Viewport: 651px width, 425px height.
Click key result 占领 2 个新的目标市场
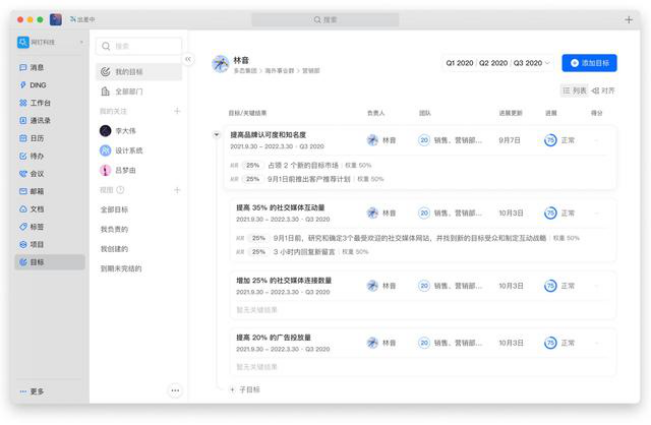pyautogui.click(x=303, y=165)
